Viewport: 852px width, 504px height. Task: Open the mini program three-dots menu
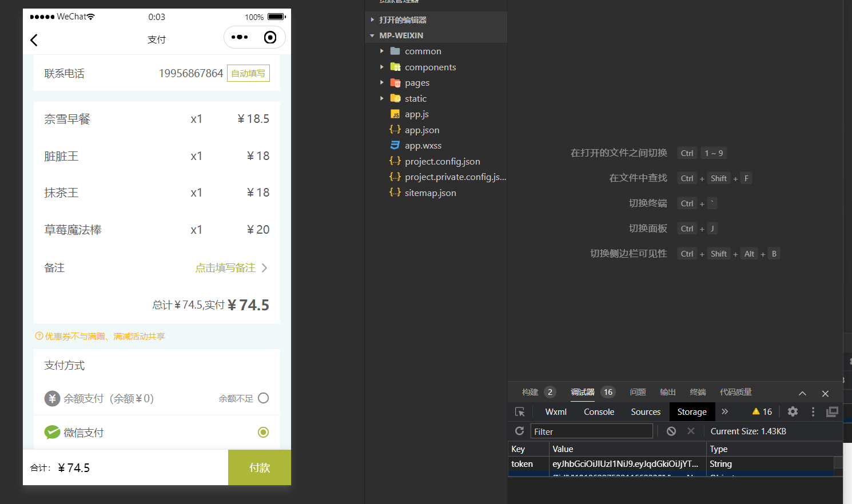click(240, 37)
